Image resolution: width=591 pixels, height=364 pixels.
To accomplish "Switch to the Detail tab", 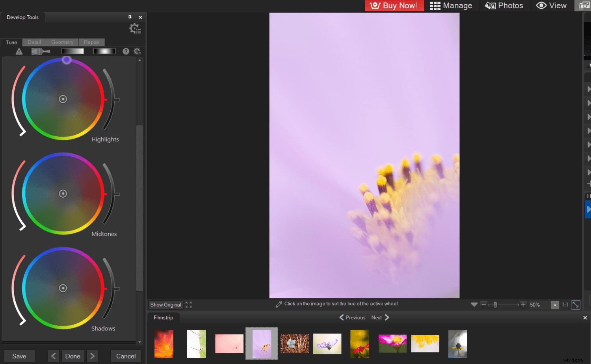I will (x=34, y=42).
